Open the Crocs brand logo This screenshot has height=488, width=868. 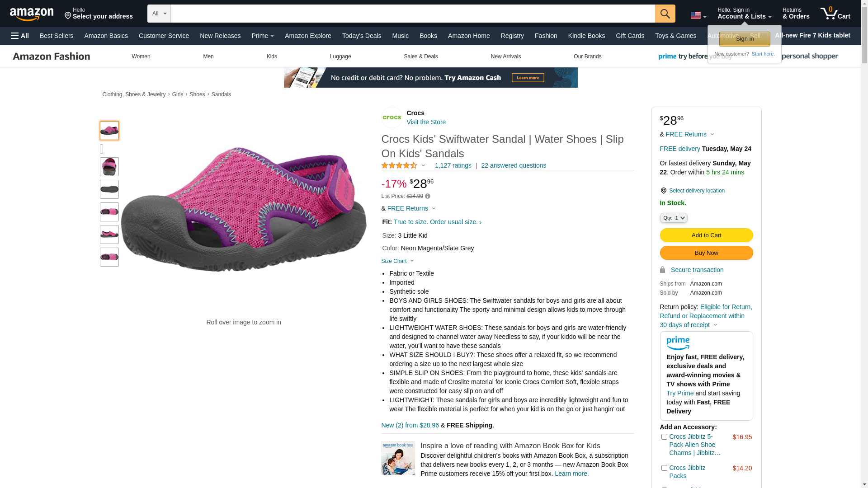[392, 117]
